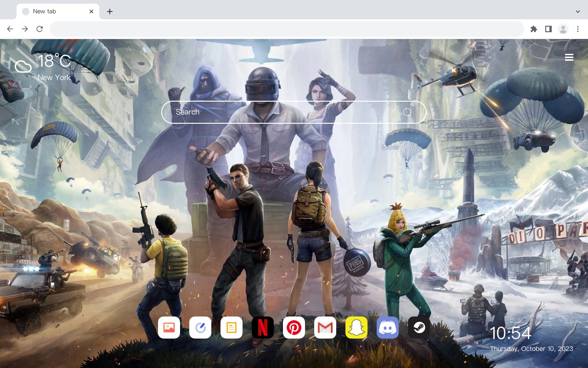Launch the Pinterest shortcut
The height and width of the screenshot is (368, 588).
point(294,328)
